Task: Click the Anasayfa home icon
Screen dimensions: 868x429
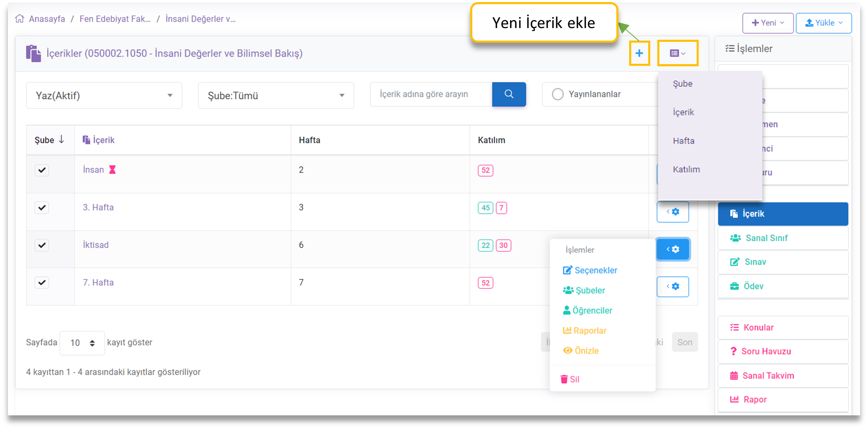Action: click(19, 19)
